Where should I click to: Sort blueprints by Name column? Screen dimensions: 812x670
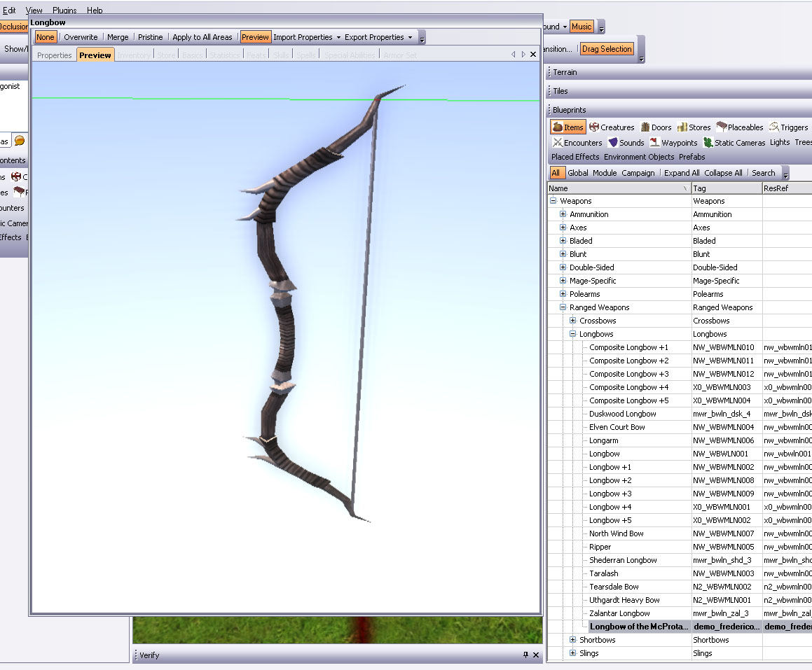click(x=619, y=188)
